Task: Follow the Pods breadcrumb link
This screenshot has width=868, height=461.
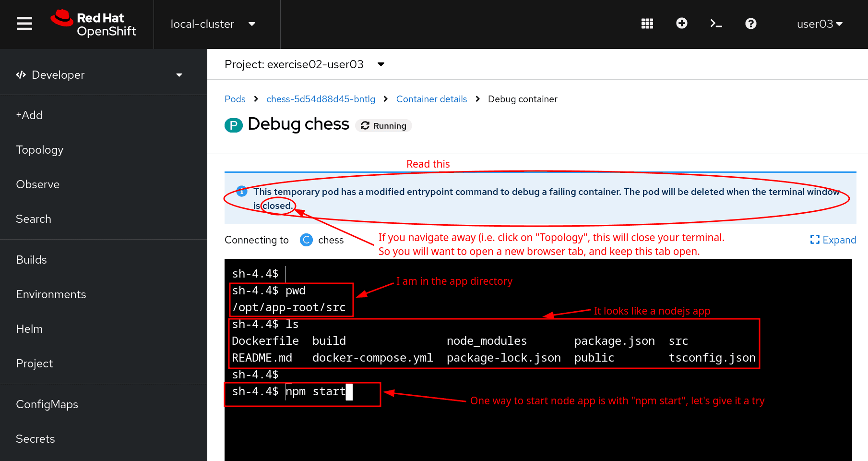Action: (x=235, y=99)
